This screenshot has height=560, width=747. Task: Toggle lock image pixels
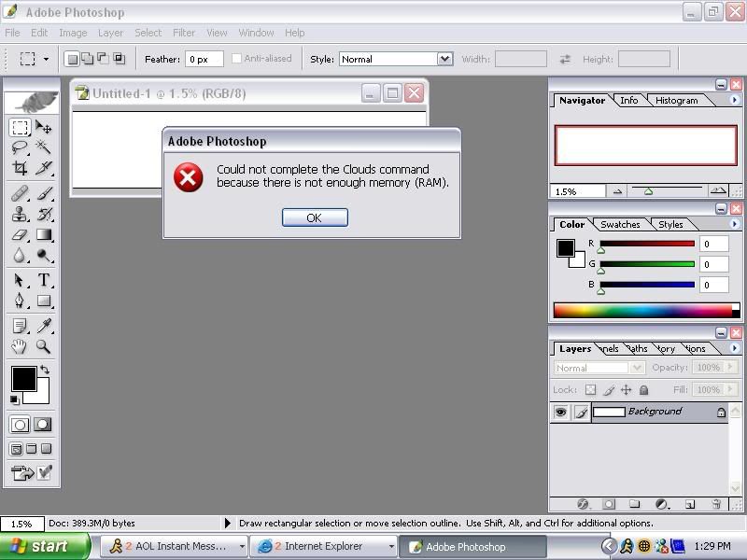(609, 390)
